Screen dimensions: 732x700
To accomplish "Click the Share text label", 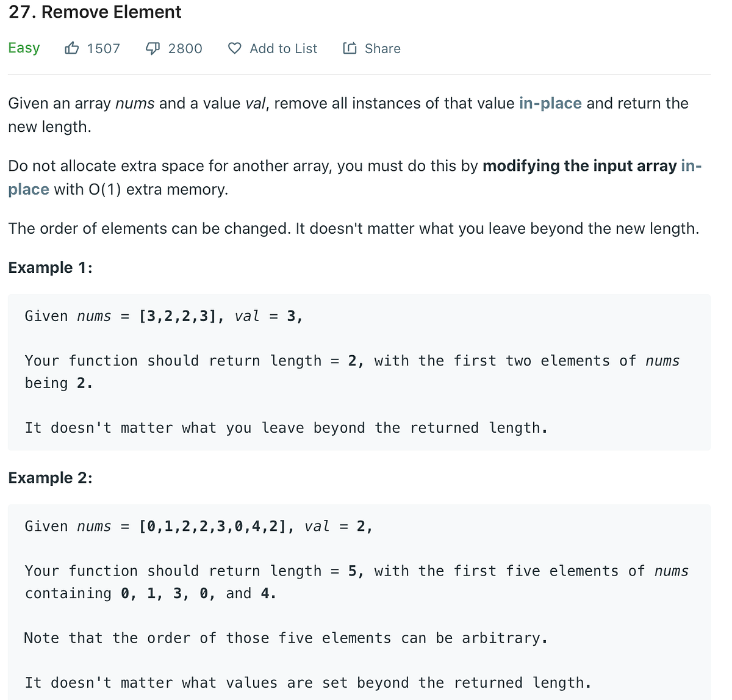I will pyautogui.click(x=383, y=48).
